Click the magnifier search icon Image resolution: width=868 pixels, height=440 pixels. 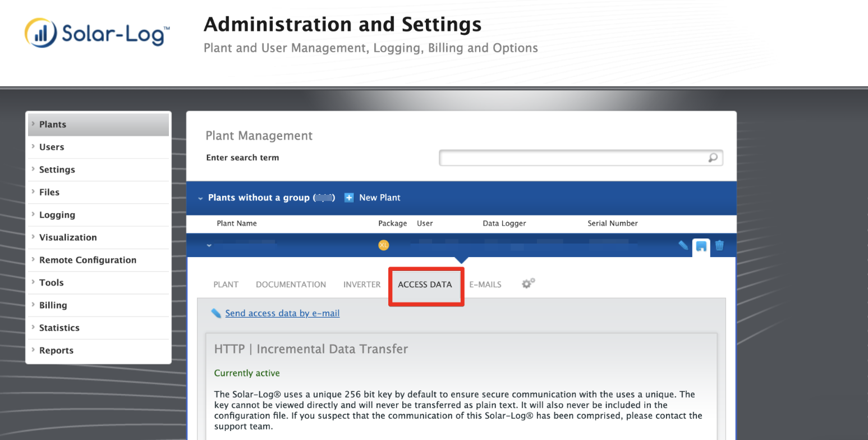tap(713, 158)
